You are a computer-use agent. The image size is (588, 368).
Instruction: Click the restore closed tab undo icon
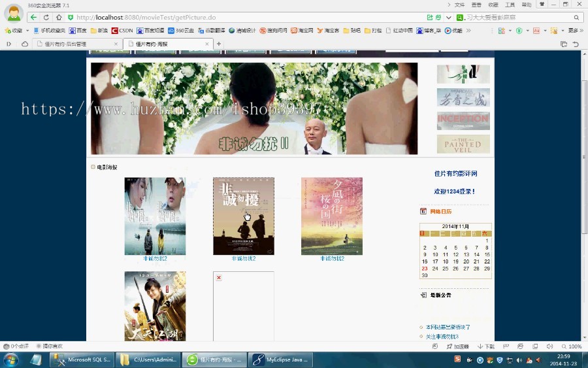coord(576,44)
